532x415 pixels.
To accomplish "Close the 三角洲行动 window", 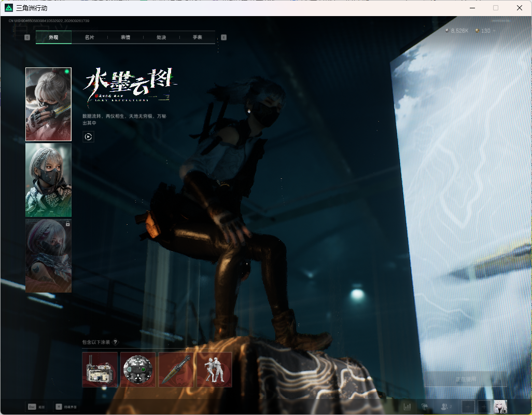I will tap(520, 8).
